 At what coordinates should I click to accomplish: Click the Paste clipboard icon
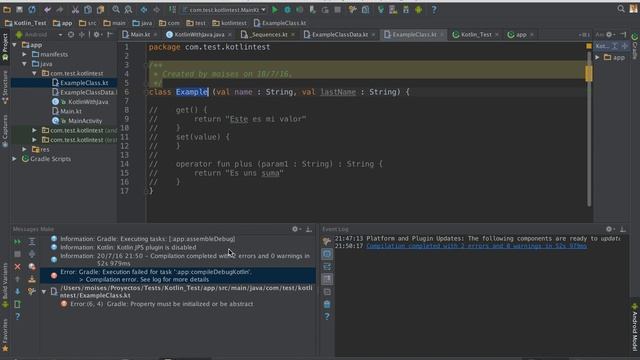[x=100, y=9]
